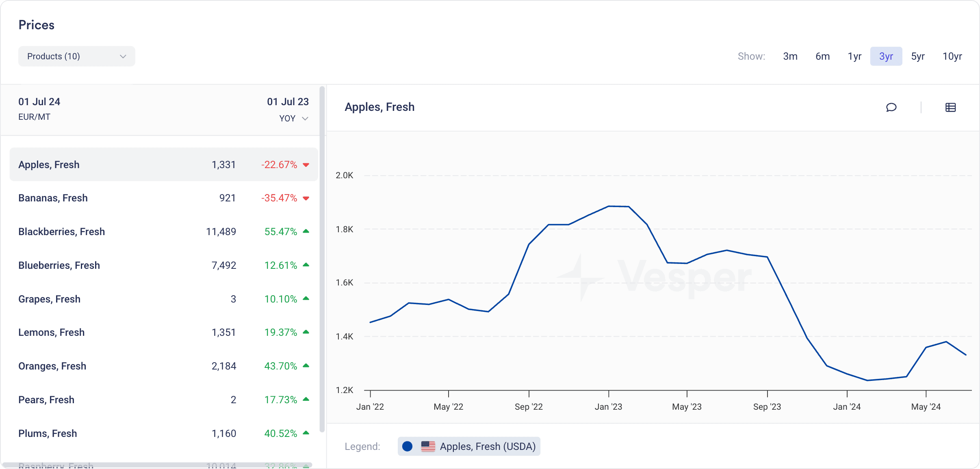The height and width of the screenshot is (469, 980).
Task: Click the product list vertical scrollbar
Action: (322, 259)
